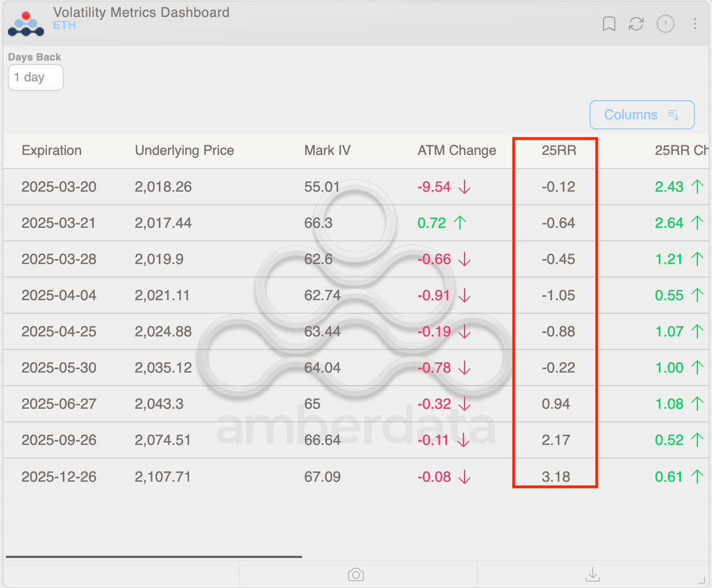Image resolution: width=712 pixels, height=588 pixels.
Task: Click ATM Change value -0.91
Action: pyautogui.click(x=434, y=295)
